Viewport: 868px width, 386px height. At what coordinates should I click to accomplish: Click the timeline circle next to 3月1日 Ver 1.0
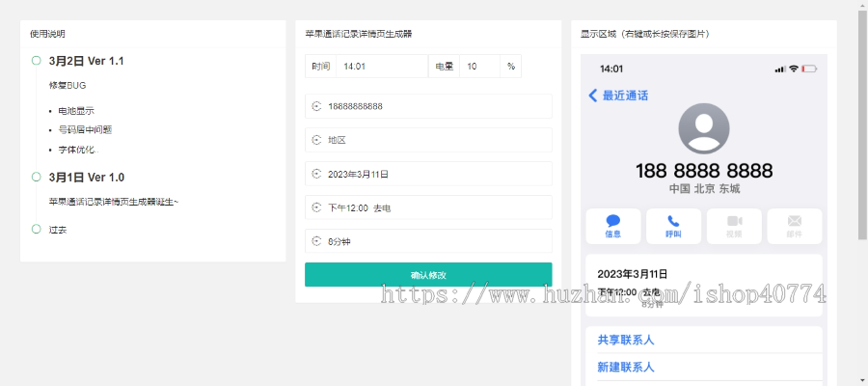[36, 177]
